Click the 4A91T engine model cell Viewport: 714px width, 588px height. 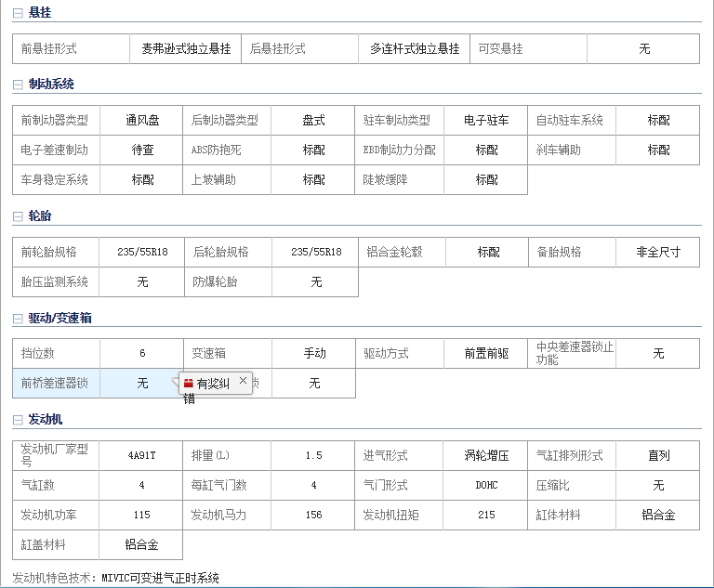click(142, 456)
